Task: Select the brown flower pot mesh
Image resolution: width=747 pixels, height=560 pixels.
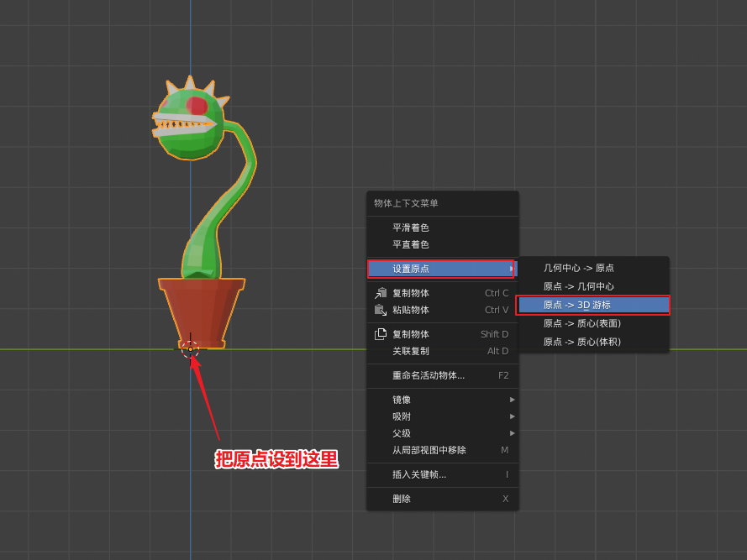Action: coord(202,312)
